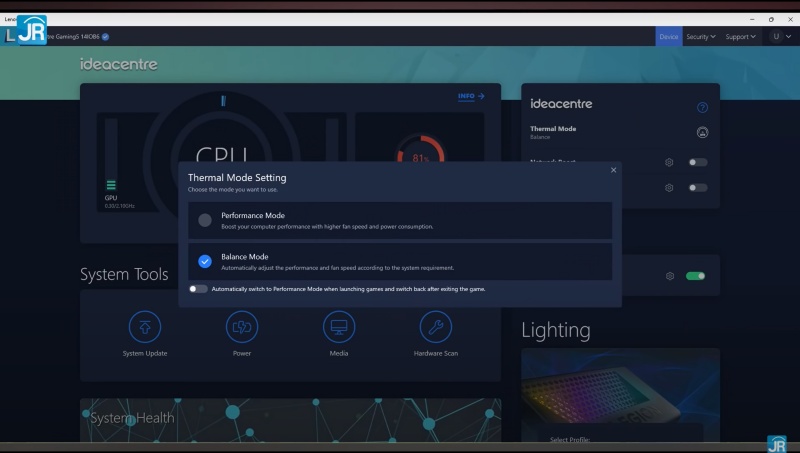Click the Thermal Mode label in ideacentre panel

553,129
